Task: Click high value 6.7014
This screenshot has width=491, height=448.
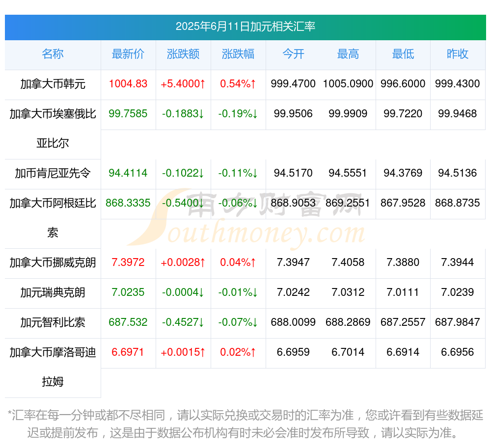Action: [348, 352]
